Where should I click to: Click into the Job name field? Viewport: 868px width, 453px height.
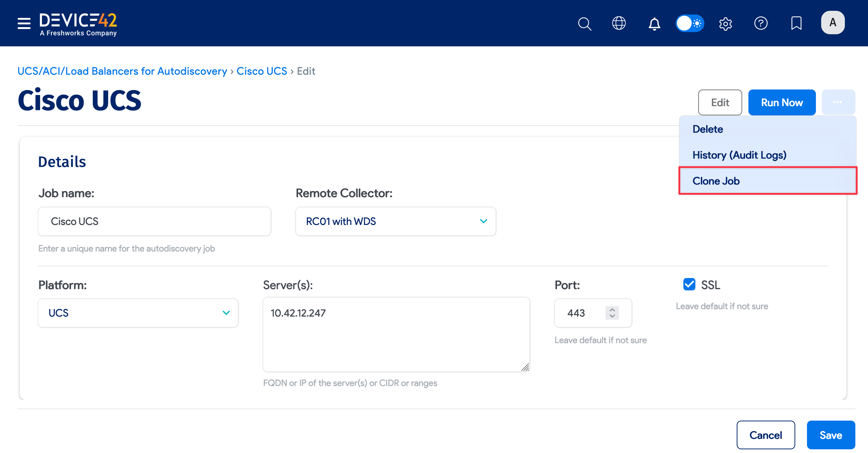coord(154,221)
